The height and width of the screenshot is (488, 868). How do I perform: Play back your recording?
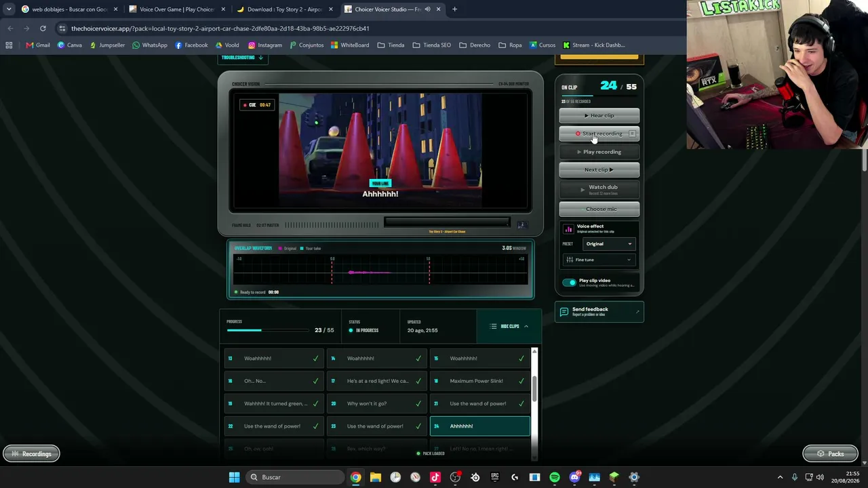[x=599, y=152]
